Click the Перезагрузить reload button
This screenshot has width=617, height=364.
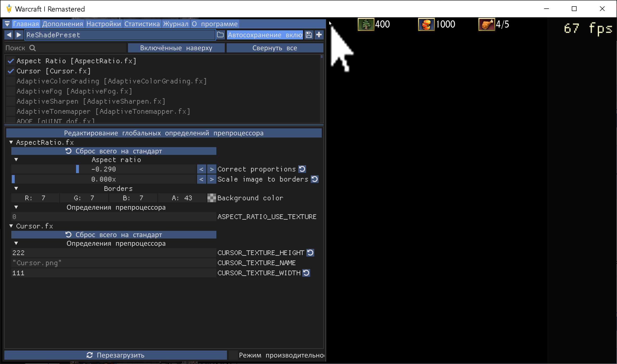pos(115,355)
